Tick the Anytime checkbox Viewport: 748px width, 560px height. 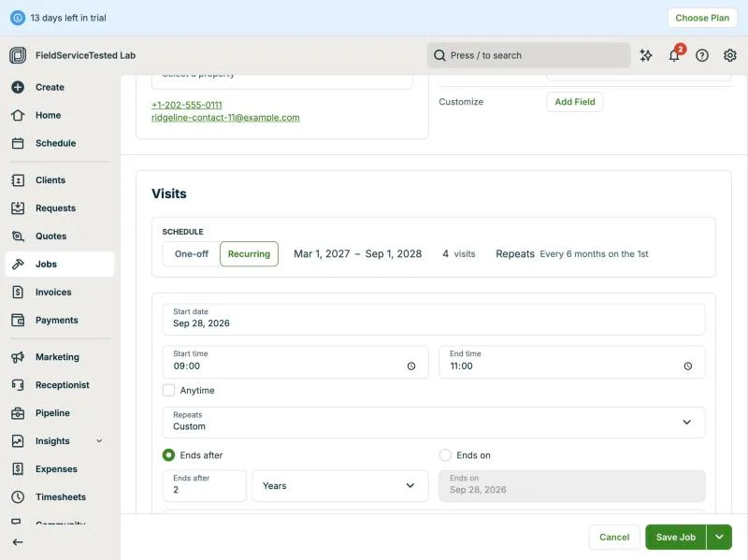(168, 390)
